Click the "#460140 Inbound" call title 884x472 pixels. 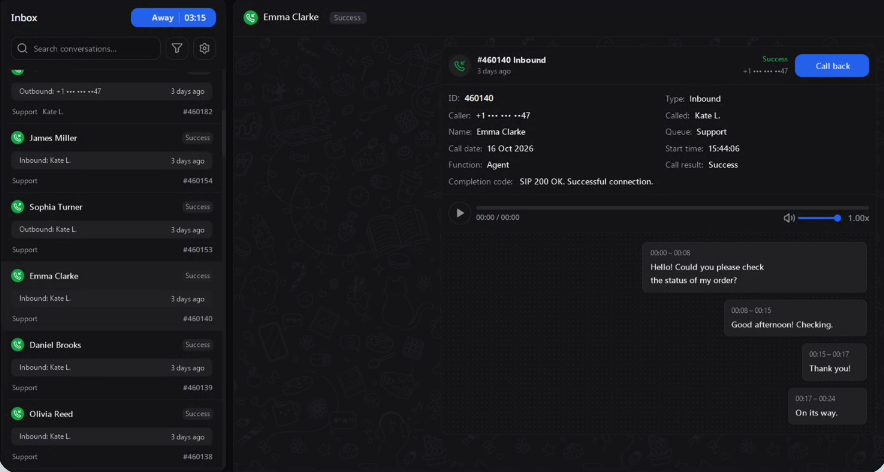(x=511, y=60)
